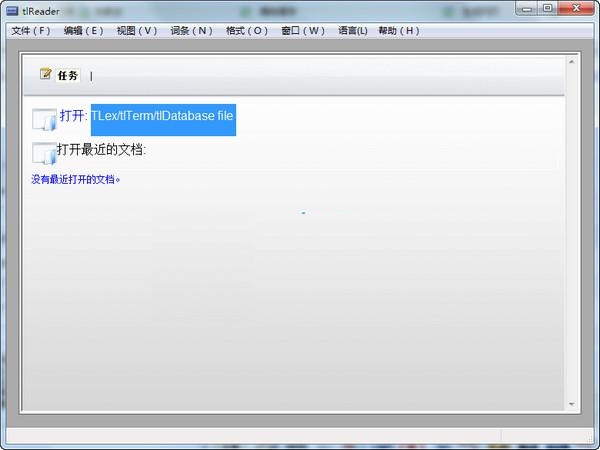Open the 编辑(E) menu
600x450 pixels.
pyautogui.click(x=83, y=30)
